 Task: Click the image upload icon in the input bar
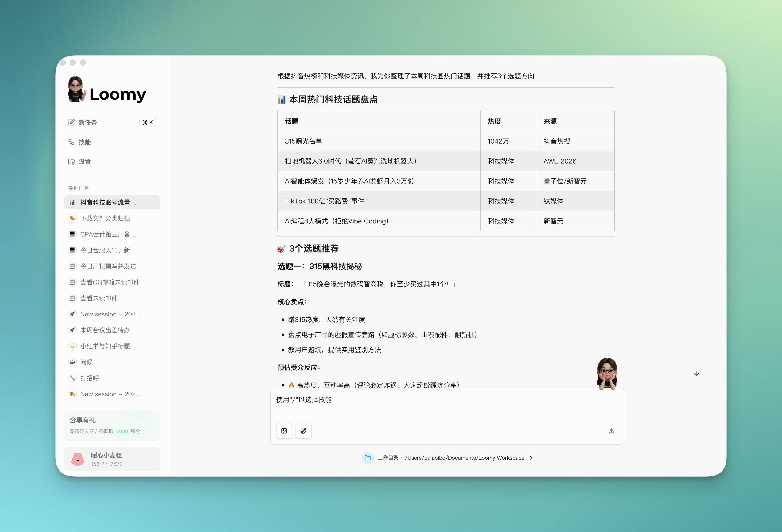284,431
